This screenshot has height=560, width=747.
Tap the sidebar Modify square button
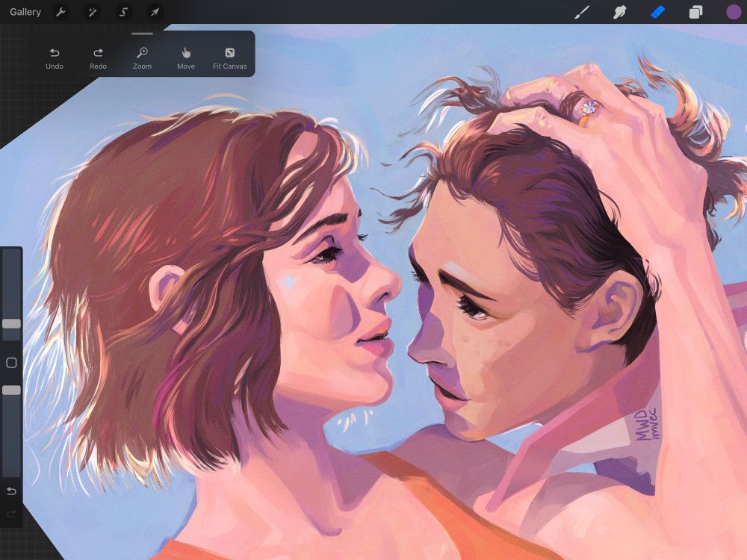[11, 363]
